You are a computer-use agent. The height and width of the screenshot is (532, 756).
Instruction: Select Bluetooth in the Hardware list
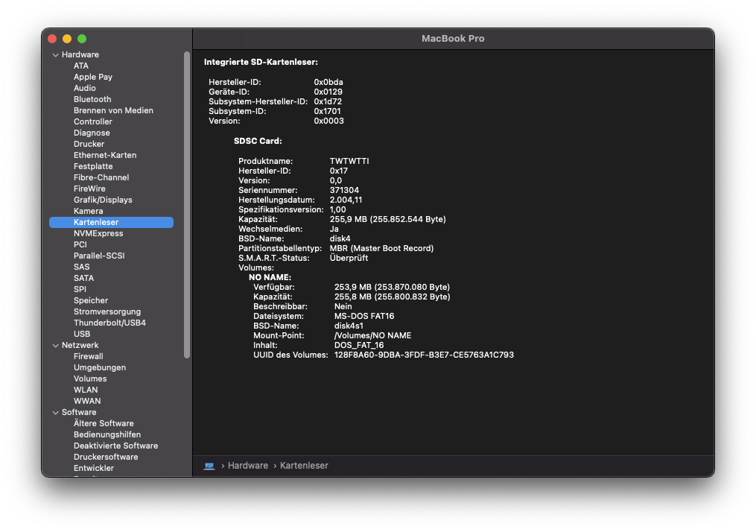click(x=92, y=99)
